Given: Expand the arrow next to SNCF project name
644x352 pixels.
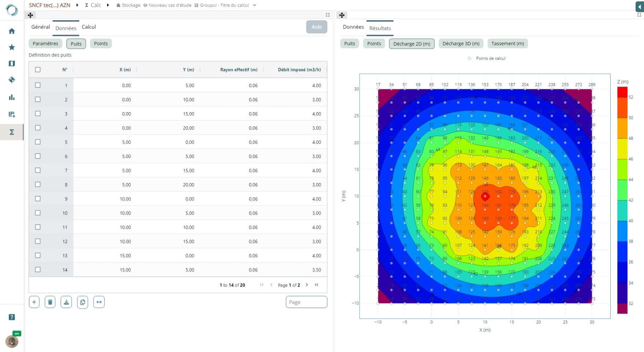Looking at the screenshot, I should (x=77, y=5).
